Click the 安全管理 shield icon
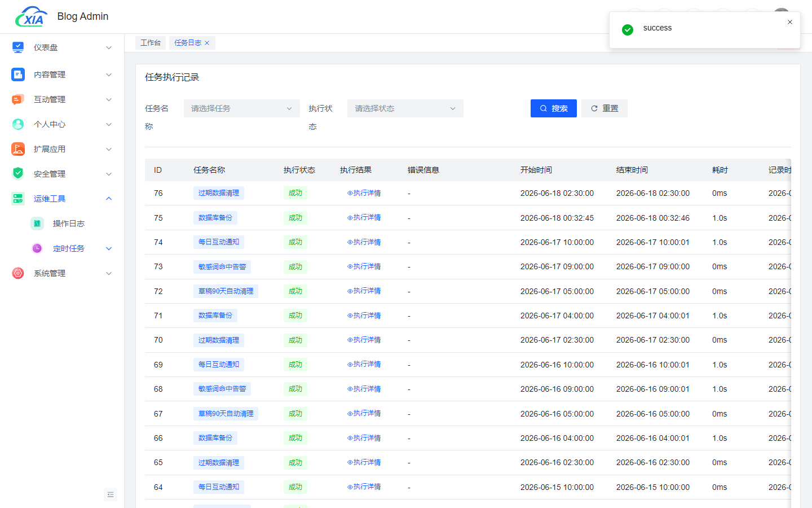The width and height of the screenshot is (812, 508). (x=18, y=174)
